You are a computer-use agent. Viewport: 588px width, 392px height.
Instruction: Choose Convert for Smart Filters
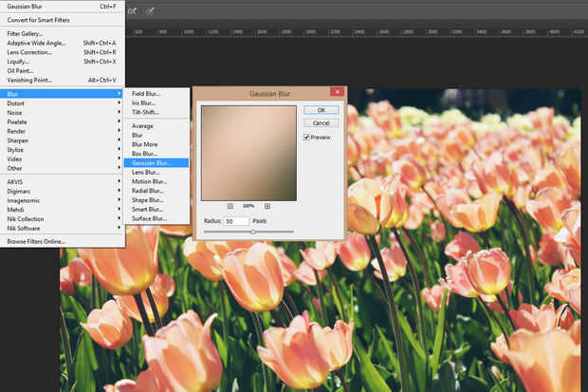[62, 20]
